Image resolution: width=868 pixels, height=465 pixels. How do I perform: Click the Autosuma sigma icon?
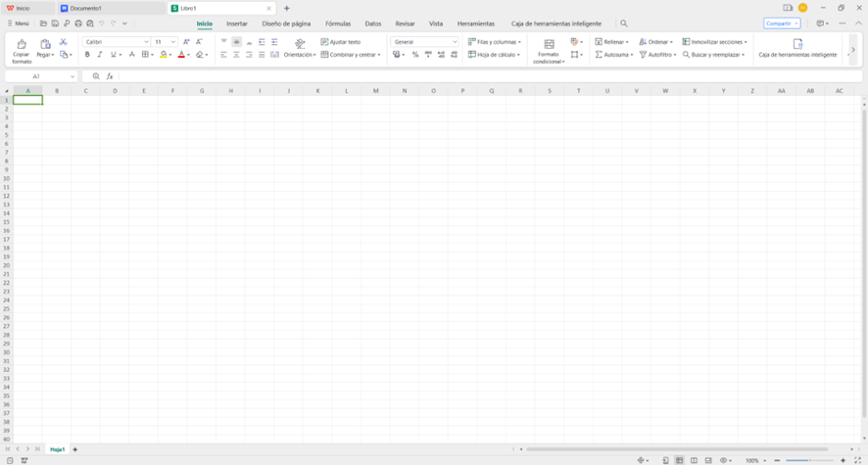pyautogui.click(x=599, y=55)
